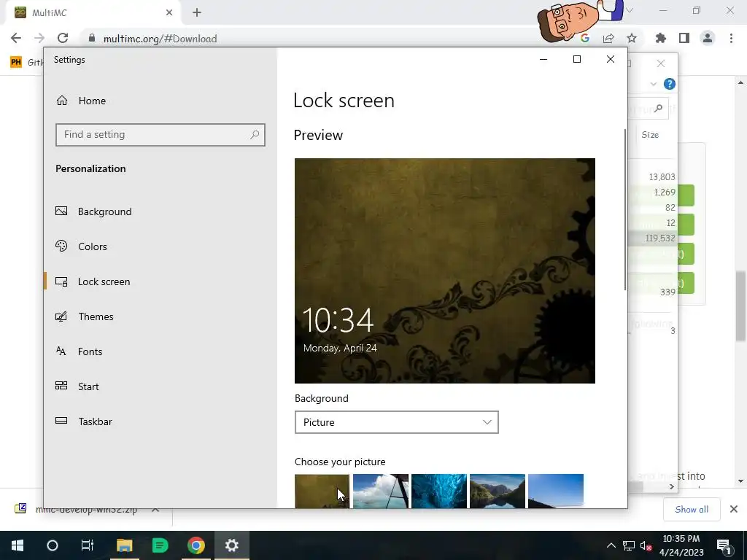Click the search icon in background window
747x560 pixels.
659,109
